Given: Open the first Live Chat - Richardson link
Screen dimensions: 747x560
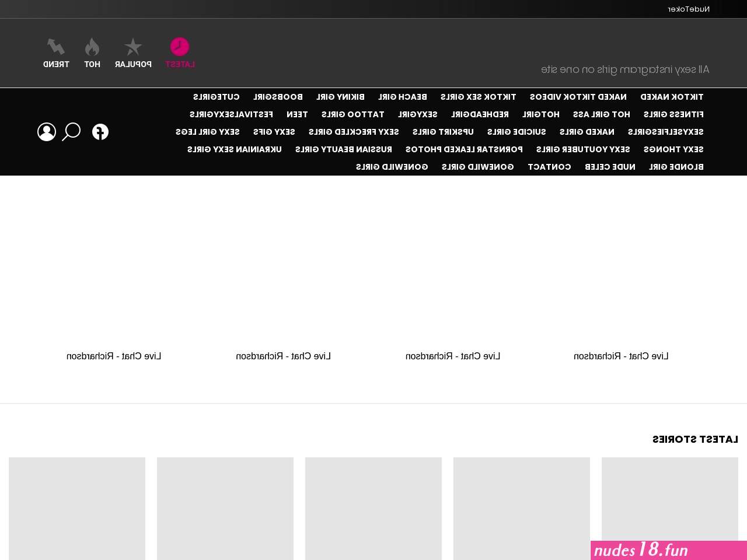Looking at the screenshot, I should (621, 356).
